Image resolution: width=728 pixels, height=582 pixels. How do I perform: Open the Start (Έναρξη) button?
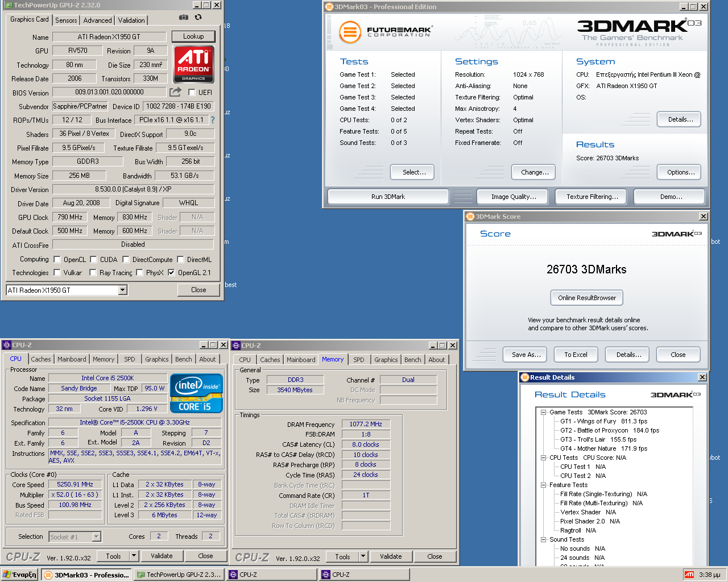[19, 575]
